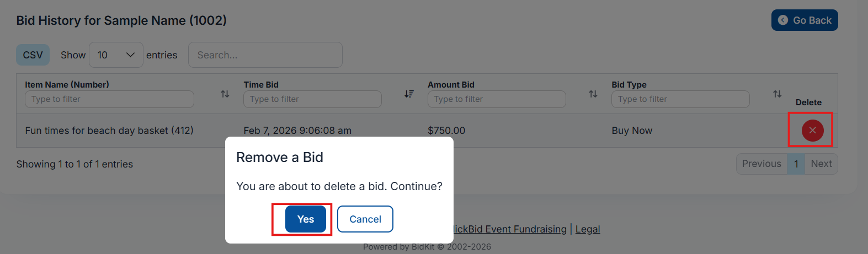Focus the Time Bid filter field

point(312,99)
